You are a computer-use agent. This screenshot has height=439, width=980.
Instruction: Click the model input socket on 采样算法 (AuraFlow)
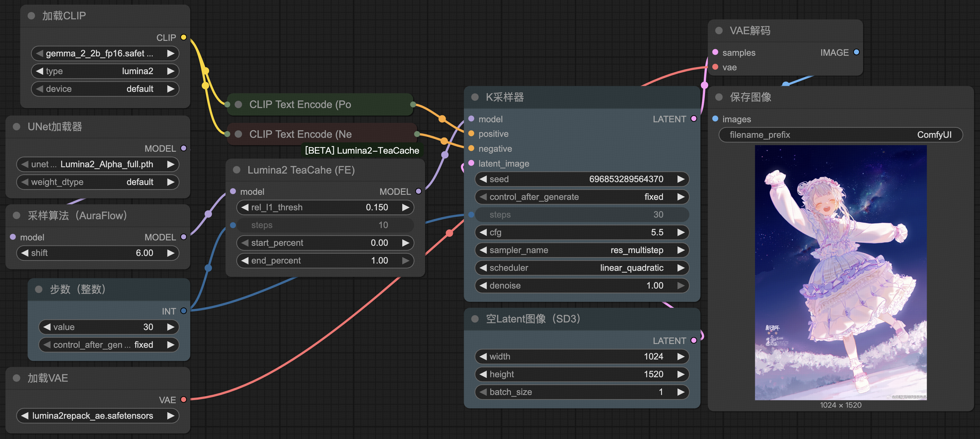13,237
